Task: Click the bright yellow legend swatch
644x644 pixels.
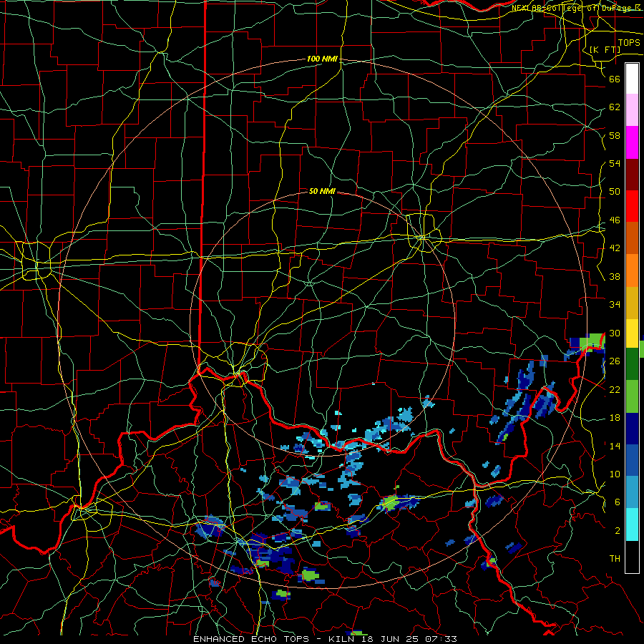Action: pyautogui.click(x=632, y=333)
